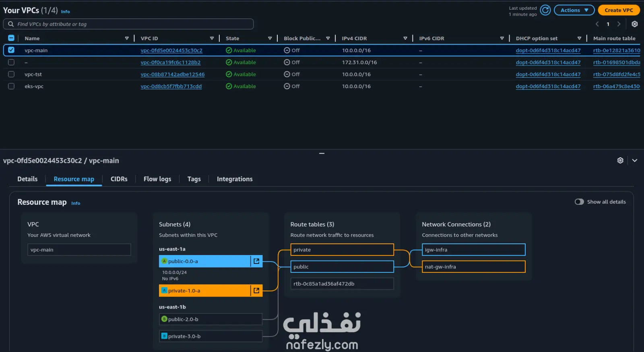Open main route table link for eks-vpc
Image resolution: width=644 pixels, height=352 pixels.
[617, 86]
